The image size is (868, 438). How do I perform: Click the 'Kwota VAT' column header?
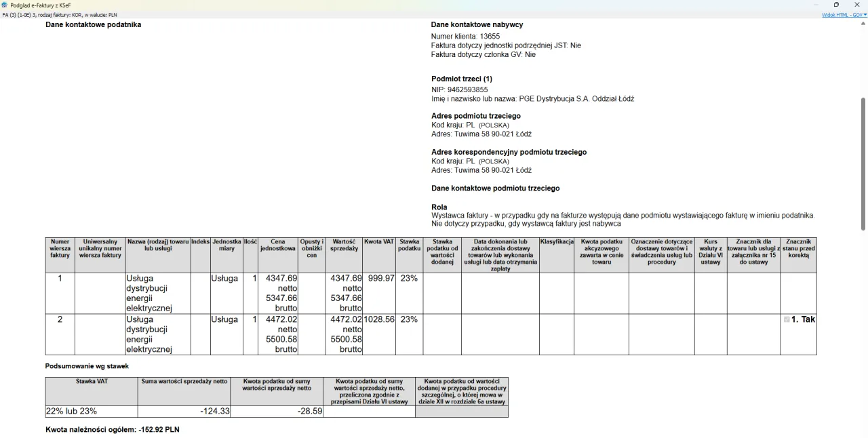coord(379,241)
